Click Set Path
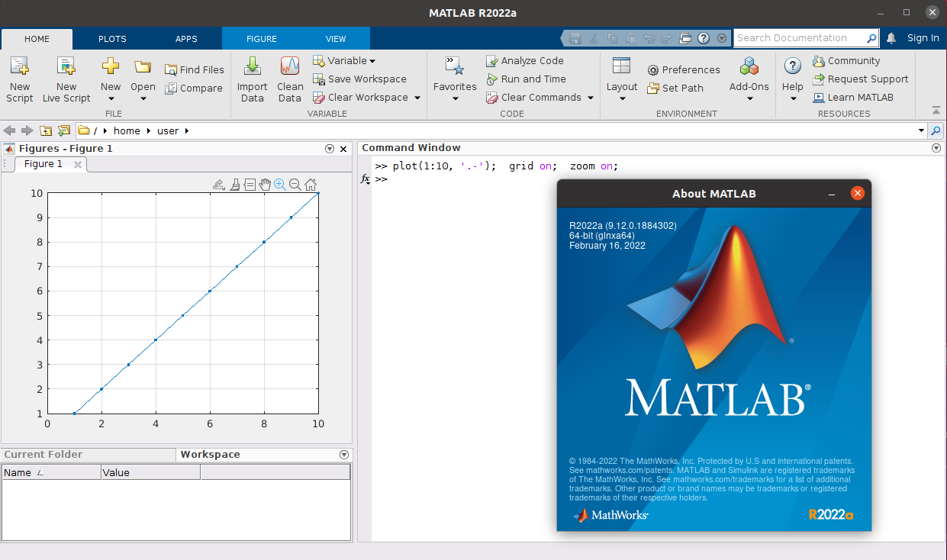Image resolution: width=947 pixels, height=560 pixels. click(675, 89)
